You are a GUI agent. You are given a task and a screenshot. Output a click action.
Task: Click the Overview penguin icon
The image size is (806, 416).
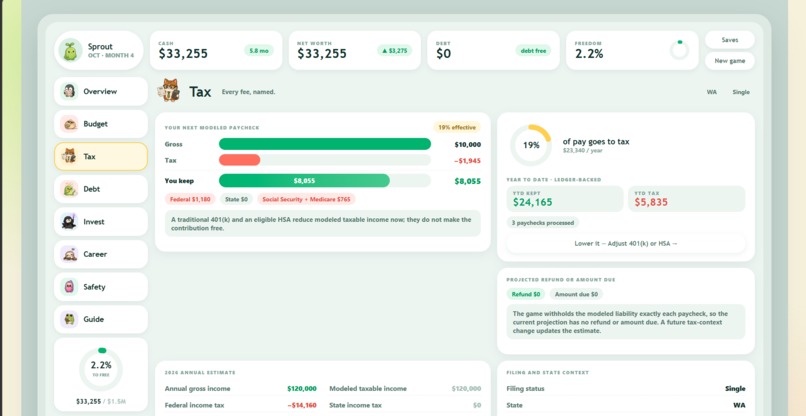click(x=69, y=92)
